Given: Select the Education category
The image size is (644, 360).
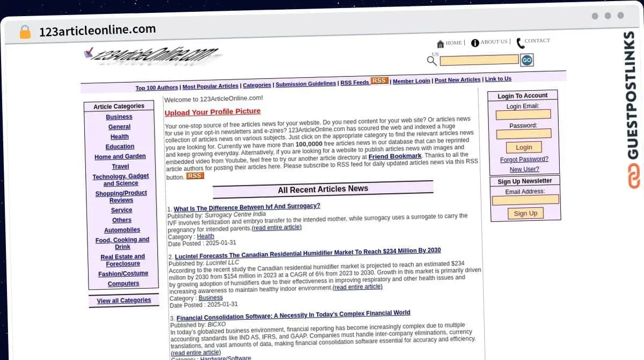Looking at the screenshot, I should pyautogui.click(x=120, y=147).
